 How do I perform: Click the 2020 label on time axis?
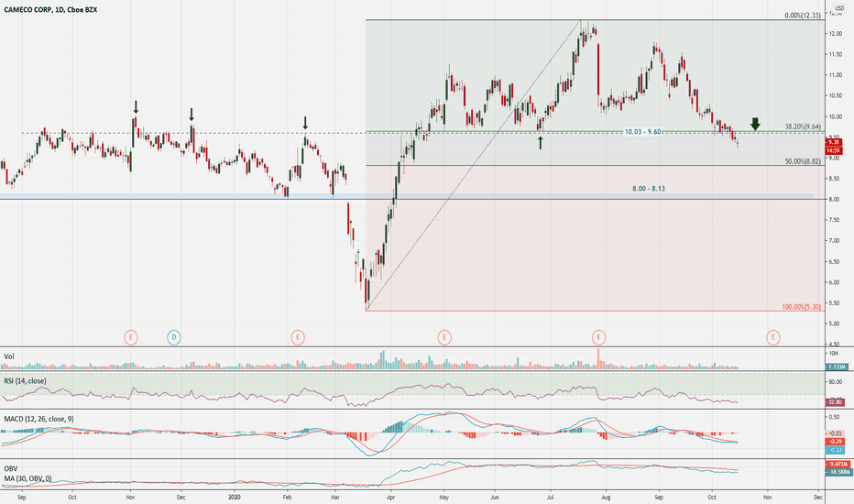235,497
